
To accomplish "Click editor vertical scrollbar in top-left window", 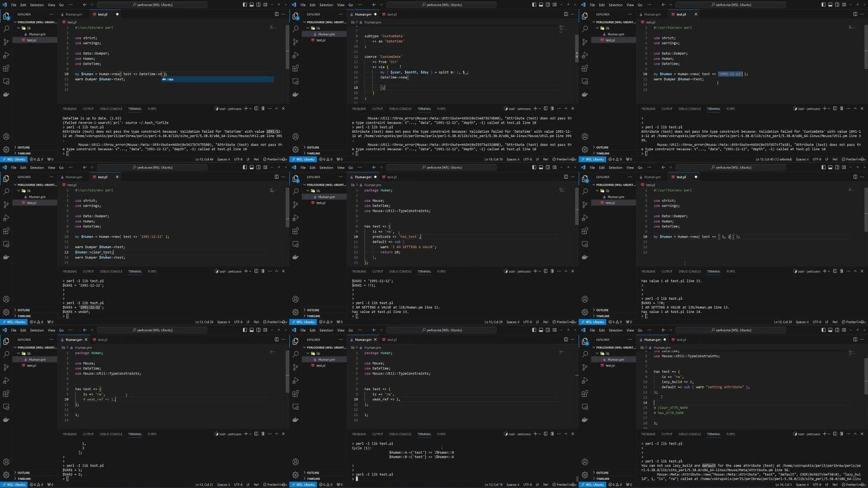I will click(287, 46).
